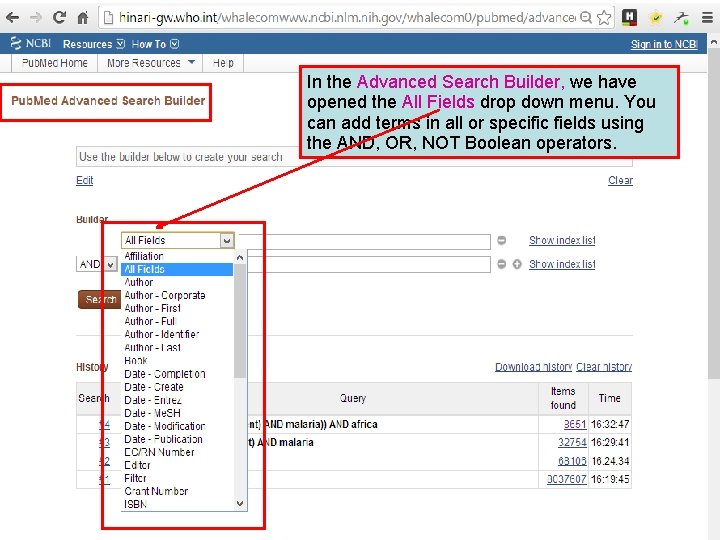
Task: Open items found count 32754
Action: click(572, 442)
